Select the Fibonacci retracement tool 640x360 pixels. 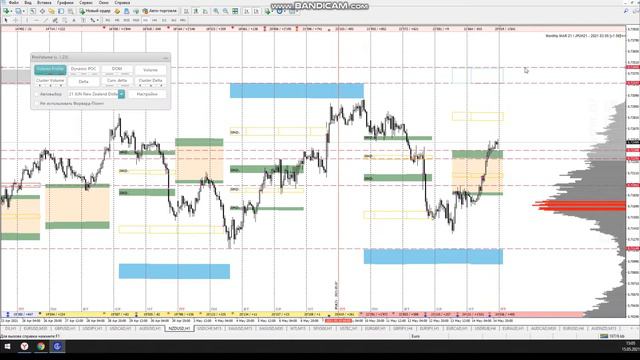[64, 20]
